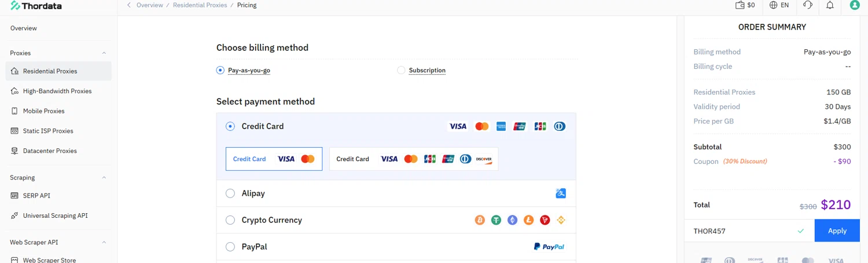868x263 pixels.
Task: Collapse the Proxies sidebar section
Action: (104, 53)
